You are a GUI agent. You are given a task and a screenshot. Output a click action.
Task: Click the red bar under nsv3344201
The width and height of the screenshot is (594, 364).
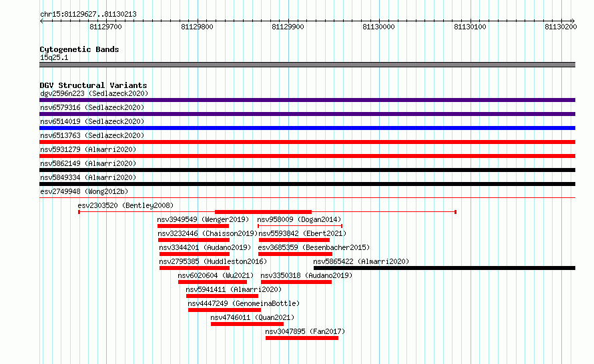pyautogui.click(x=194, y=254)
